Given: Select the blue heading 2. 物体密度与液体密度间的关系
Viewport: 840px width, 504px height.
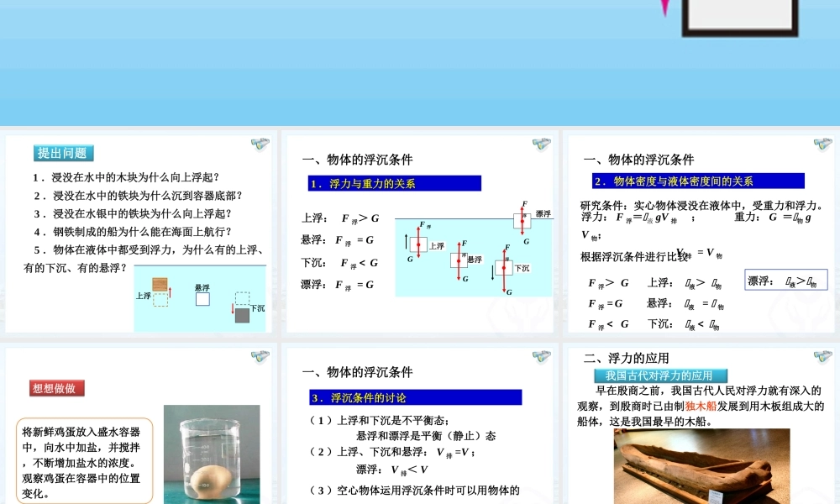Looking at the screenshot, I should 698,181.
